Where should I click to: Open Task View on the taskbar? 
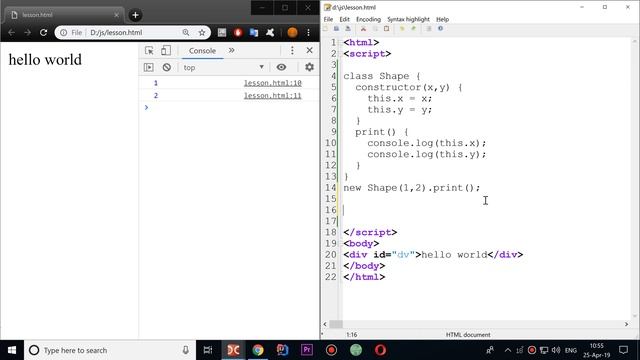click(208, 350)
